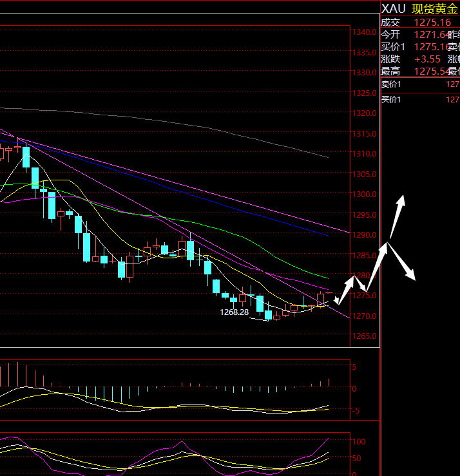Click the 1295.0 price axis label

[x=364, y=215]
